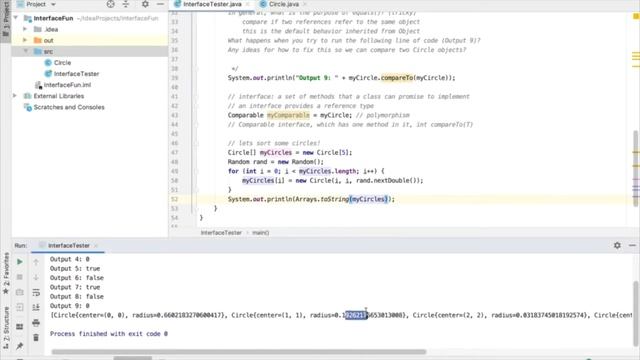Image resolution: width=640 pixels, height=360 pixels.
Task: Open the Project view dropdown
Action: pyautogui.click(x=53, y=4)
